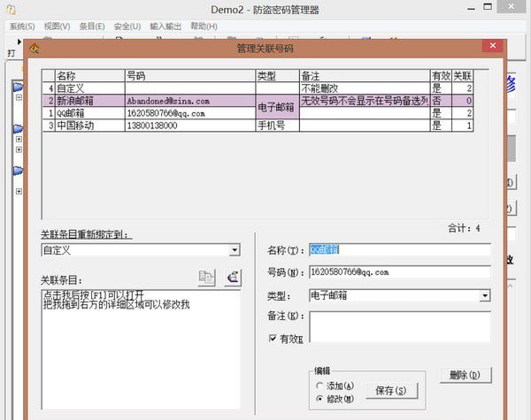Screen dimensions: 531x420
Task: Open 视图(V) menu in main window
Action: point(57,27)
